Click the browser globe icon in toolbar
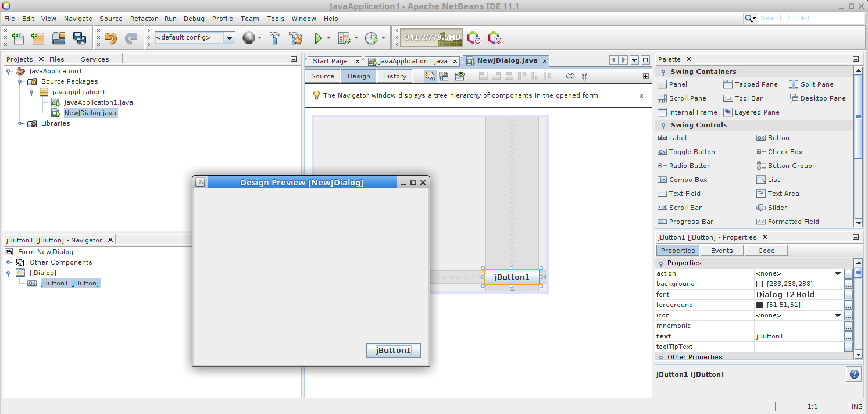Screen dimensions: 868x414 (x=249, y=38)
